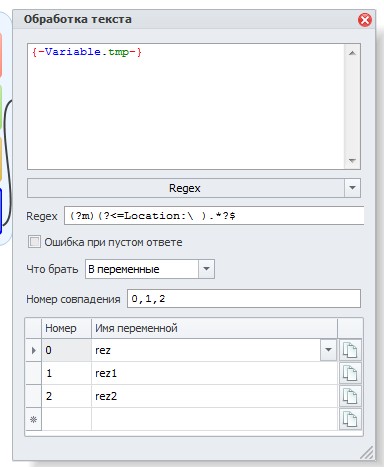Screen dimensions: 384x467
Task: Click the empty new row name cell
Action: click(214, 419)
